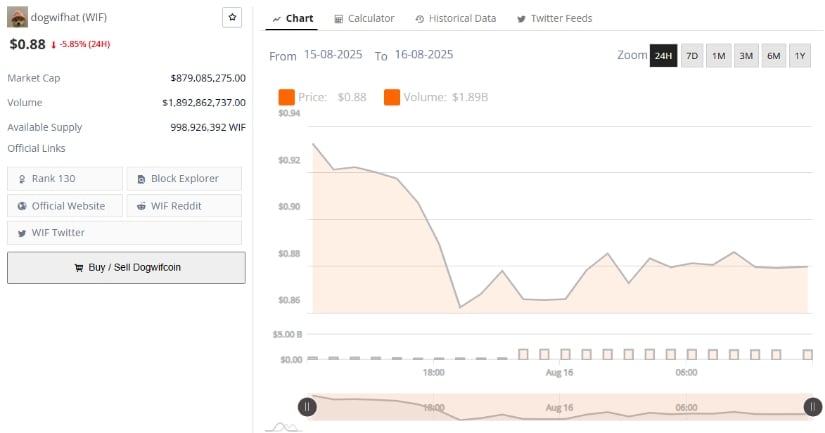Screen dimensions: 825x433
Task: Open the Historical Data tab
Action: (x=456, y=18)
